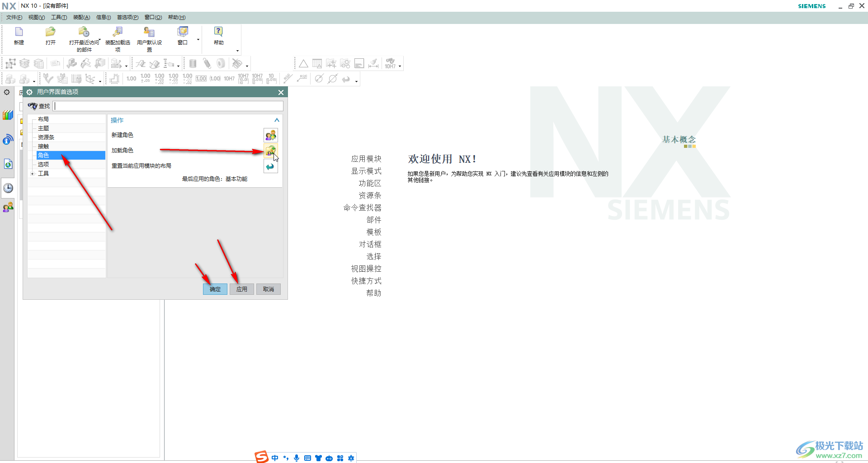Screen dimensions: 868x463
Task: Click the 1.00 dimension style icon
Action: pyautogui.click(x=131, y=79)
